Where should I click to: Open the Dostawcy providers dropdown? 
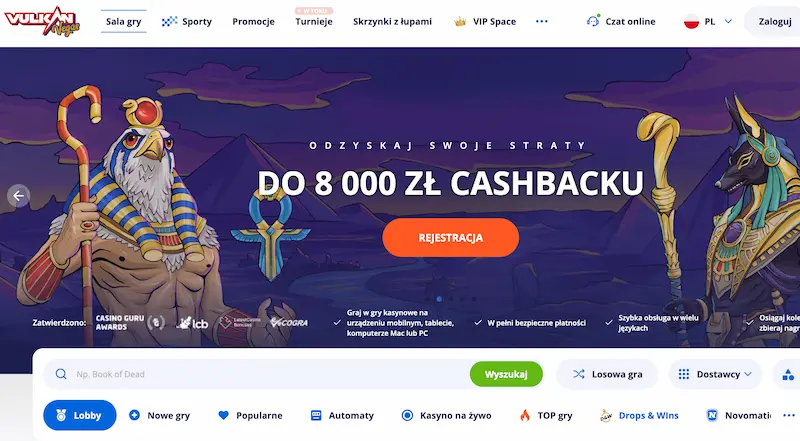[x=715, y=374]
